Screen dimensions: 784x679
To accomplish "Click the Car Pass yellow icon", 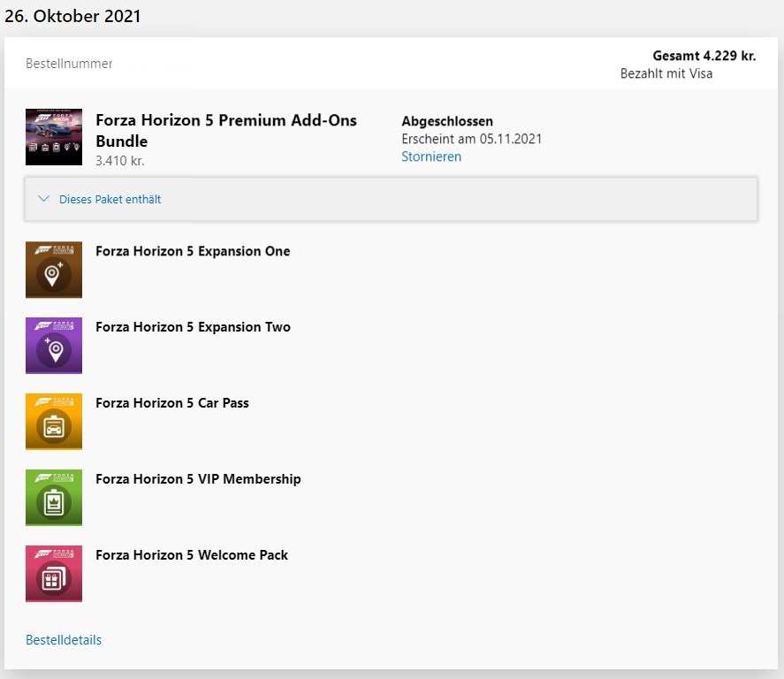I will [54, 422].
